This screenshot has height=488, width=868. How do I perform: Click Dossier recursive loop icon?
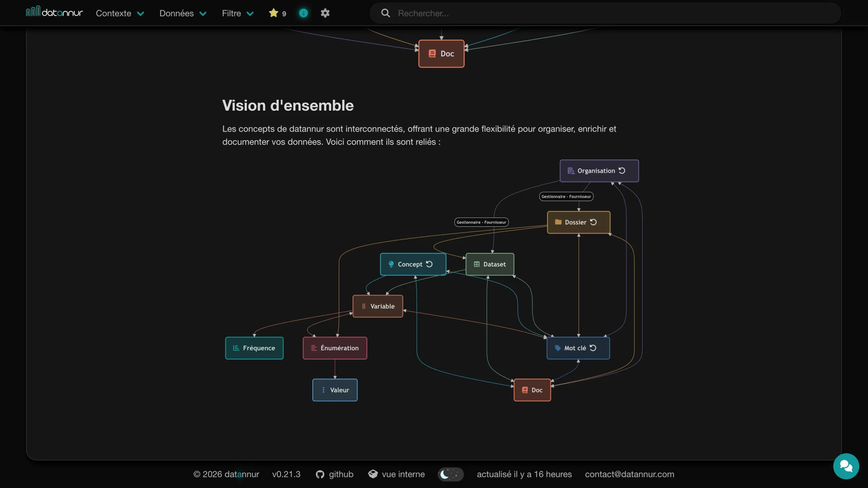point(593,222)
